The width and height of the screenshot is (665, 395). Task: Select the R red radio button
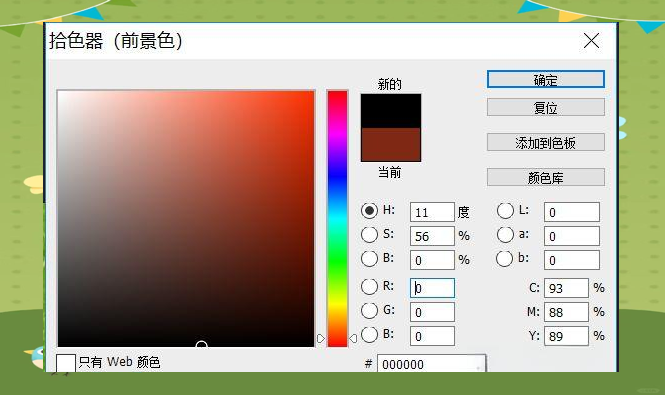(x=369, y=286)
